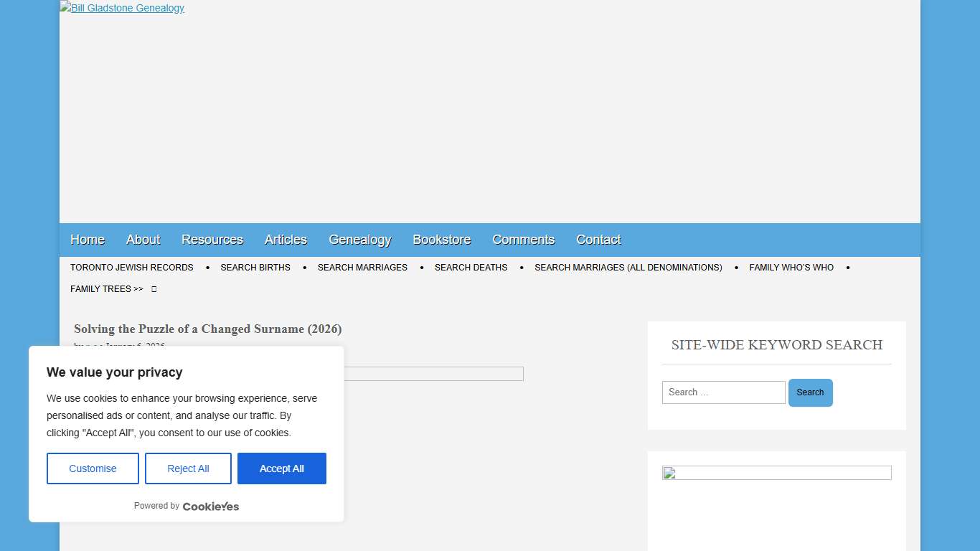Select Articles in the navigation bar

click(286, 240)
